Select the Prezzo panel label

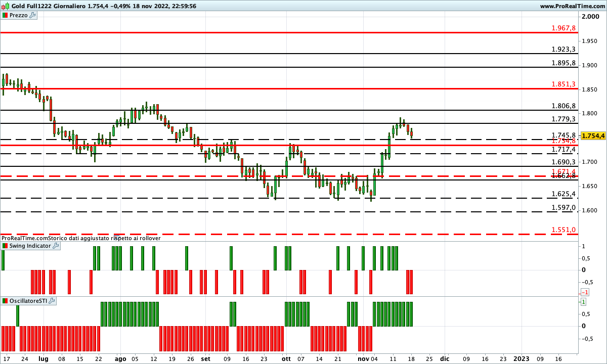pos(19,15)
